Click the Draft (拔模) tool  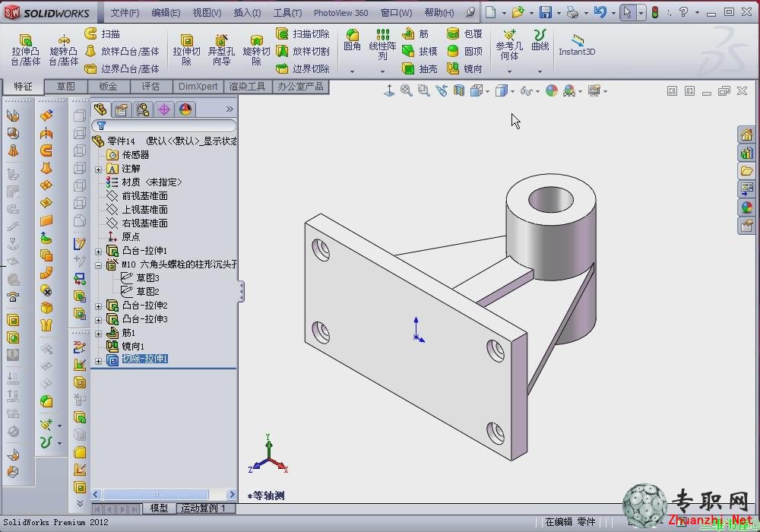(x=420, y=51)
